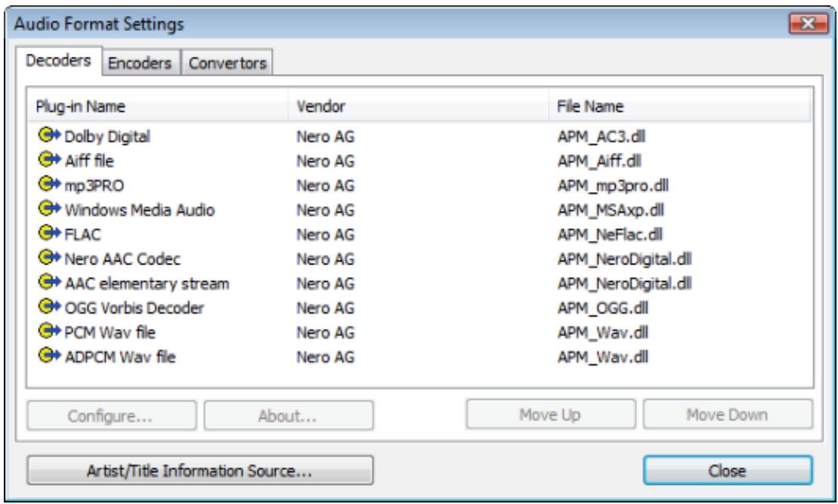
Task: Click the APM_AC3.dll file name
Action: (x=601, y=137)
